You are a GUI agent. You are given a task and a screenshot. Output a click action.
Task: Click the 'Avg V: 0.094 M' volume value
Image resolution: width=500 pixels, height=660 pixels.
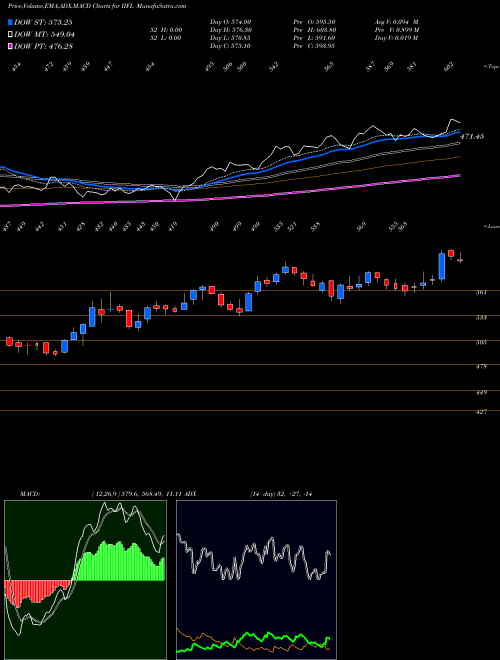[x=396, y=22]
